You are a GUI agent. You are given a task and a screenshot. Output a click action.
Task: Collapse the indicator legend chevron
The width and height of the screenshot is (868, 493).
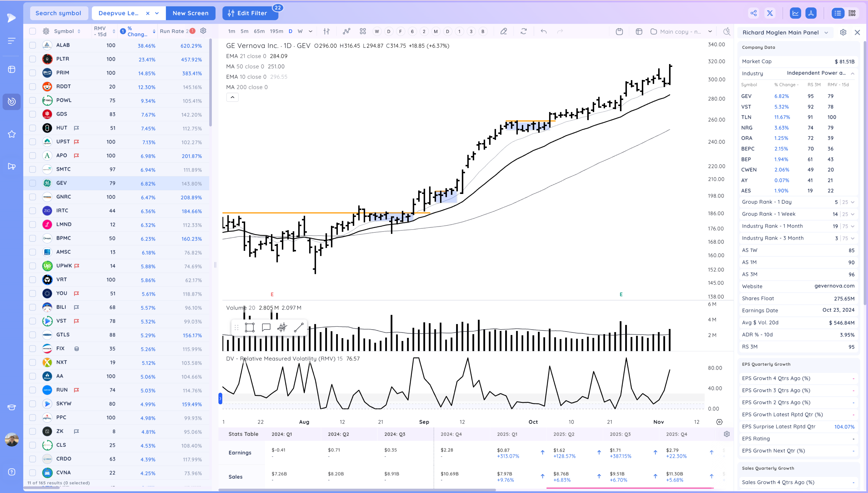click(x=232, y=98)
